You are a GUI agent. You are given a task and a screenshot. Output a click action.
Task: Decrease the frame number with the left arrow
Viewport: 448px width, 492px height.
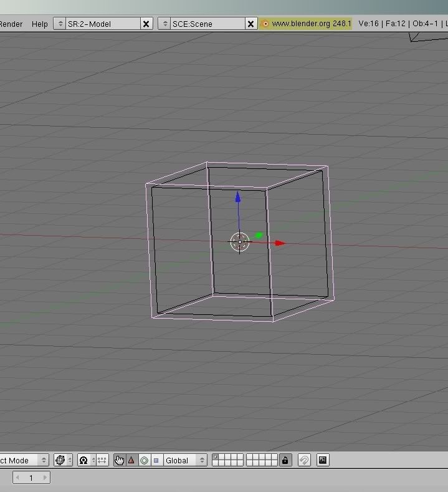point(17,478)
